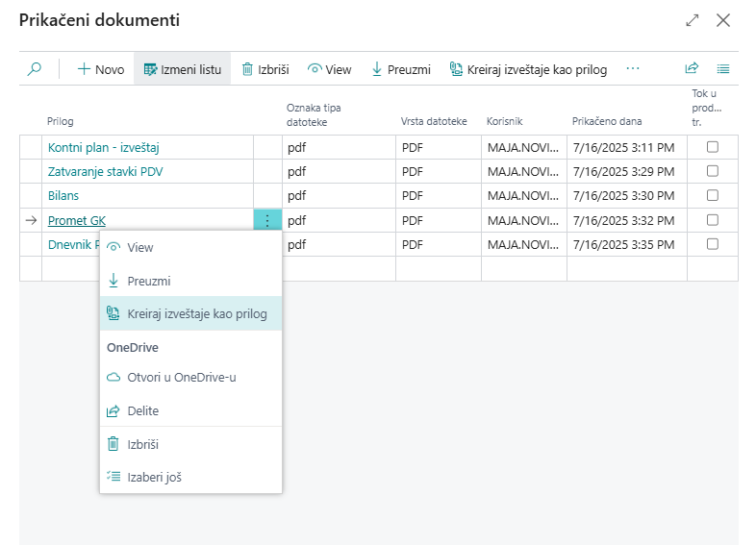The height and width of the screenshot is (545, 756).
Task: Select Izaberi još in the context menu
Action: click(x=154, y=477)
